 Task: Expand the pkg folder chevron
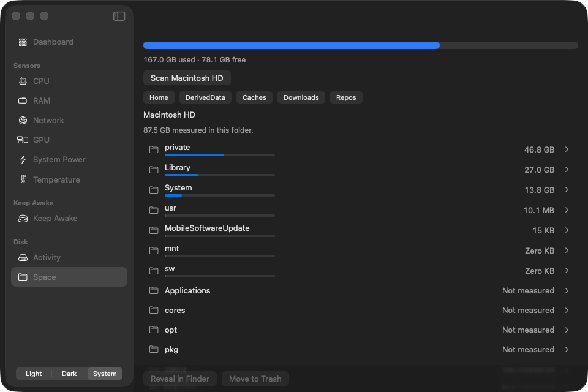(x=567, y=349)
